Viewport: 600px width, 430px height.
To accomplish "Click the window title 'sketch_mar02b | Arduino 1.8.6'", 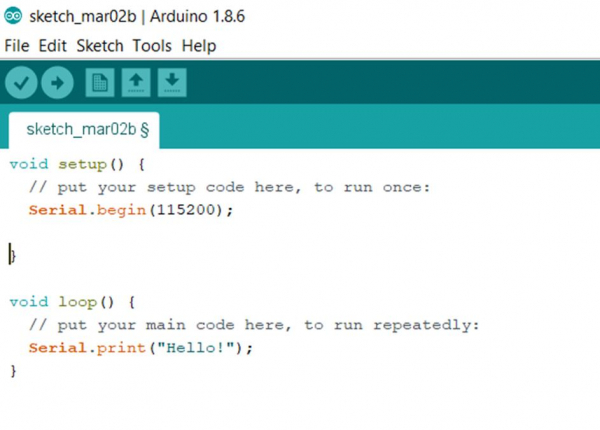I will pos(137,16).
